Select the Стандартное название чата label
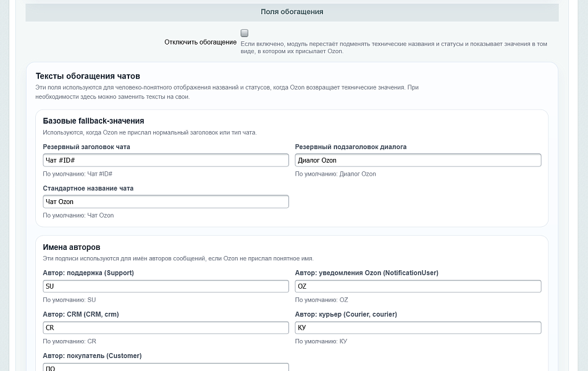Screen dimensions: 588x371 pyautogui.click(x=88, y=189)
